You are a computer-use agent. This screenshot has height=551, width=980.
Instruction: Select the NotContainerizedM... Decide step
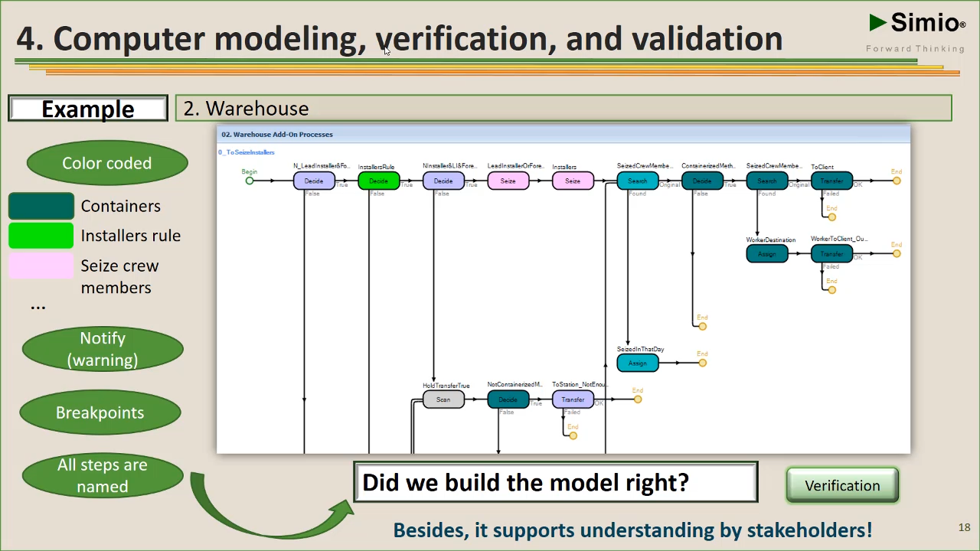pos(508,399)
